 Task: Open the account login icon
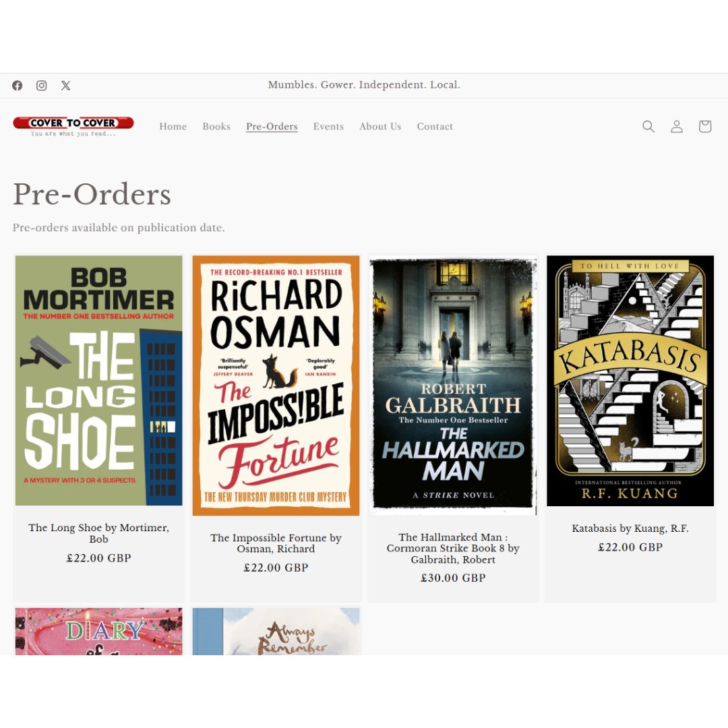point(677,126)
